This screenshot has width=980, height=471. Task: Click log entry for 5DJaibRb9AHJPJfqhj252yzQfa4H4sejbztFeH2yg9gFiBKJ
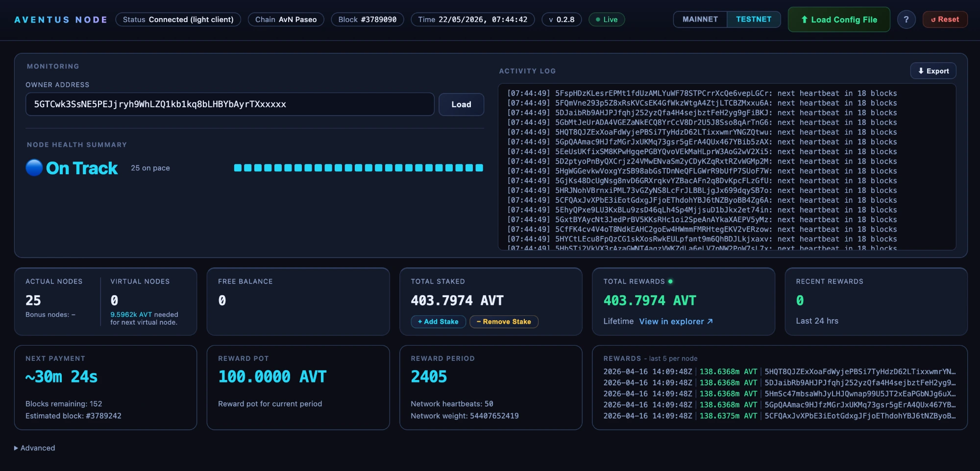(x=702, y=113)
